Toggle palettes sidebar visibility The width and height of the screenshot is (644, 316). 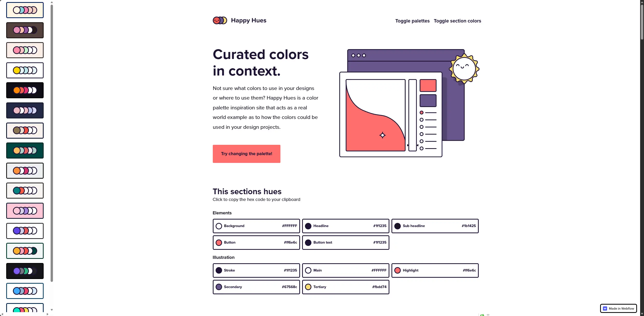[x=412, y=21]
